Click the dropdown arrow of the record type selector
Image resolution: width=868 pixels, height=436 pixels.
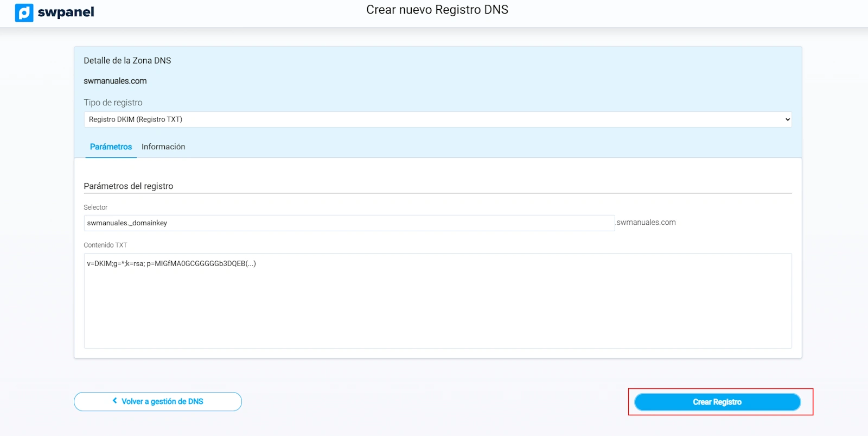(x=787, y=119)
